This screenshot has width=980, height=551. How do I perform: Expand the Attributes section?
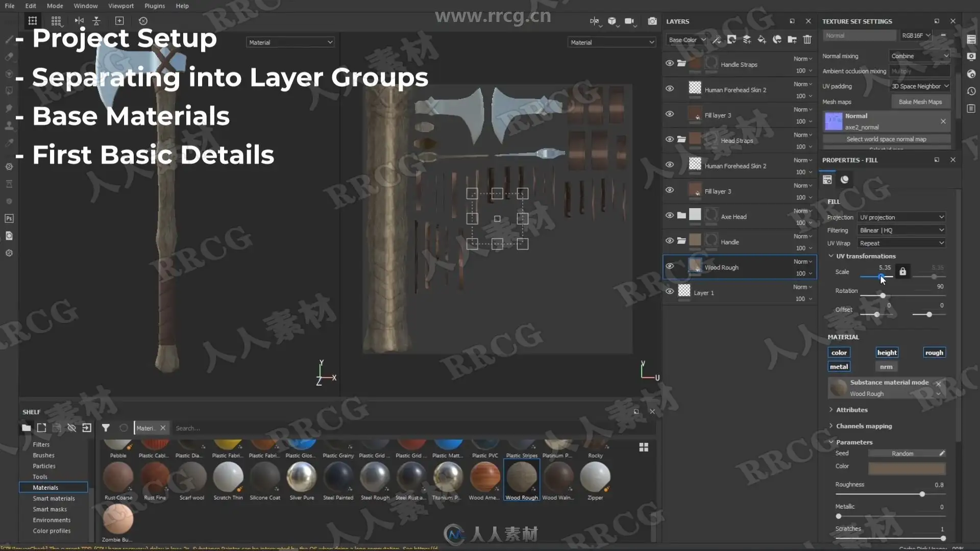pyautogui.click(x=851, y=410)
